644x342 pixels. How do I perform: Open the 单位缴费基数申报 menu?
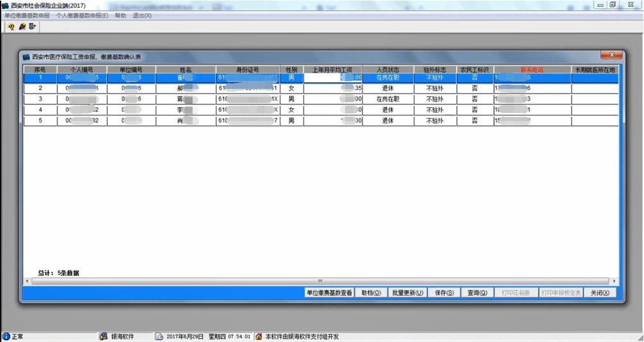coord(27,15)
